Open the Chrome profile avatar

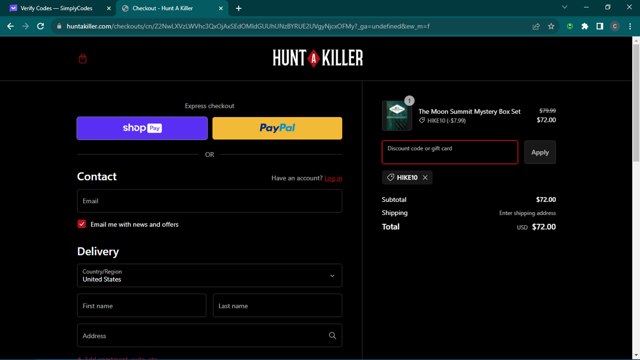615,26
